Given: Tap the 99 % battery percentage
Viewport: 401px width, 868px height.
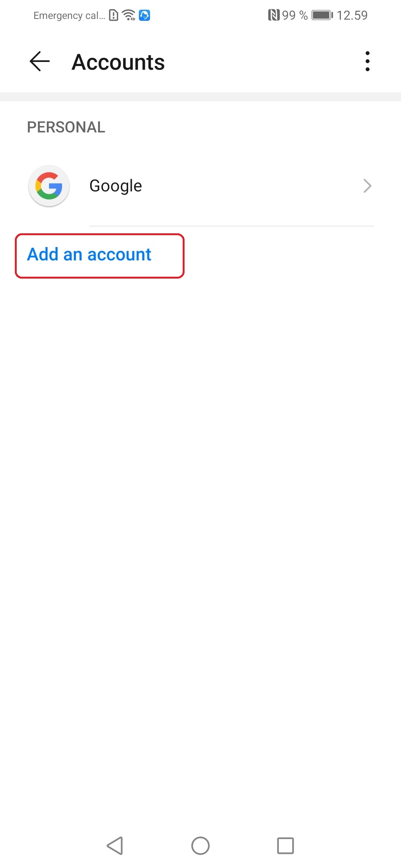Looking at the screenshot, I should click(295, 15).
